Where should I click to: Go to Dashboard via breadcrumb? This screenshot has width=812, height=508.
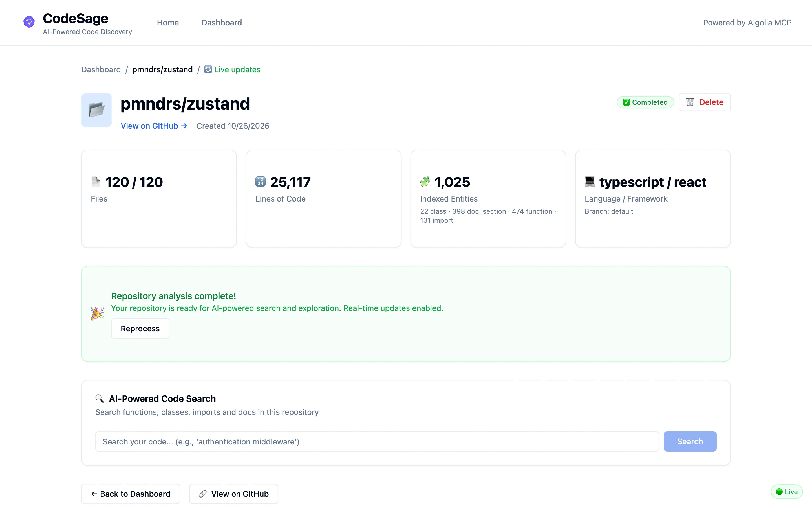tap(101, 69)
